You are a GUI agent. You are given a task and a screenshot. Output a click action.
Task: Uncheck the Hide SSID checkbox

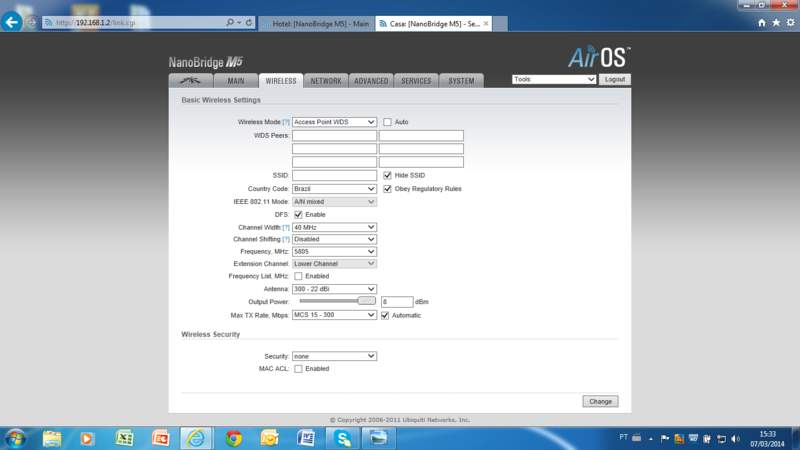coord(388,175)
